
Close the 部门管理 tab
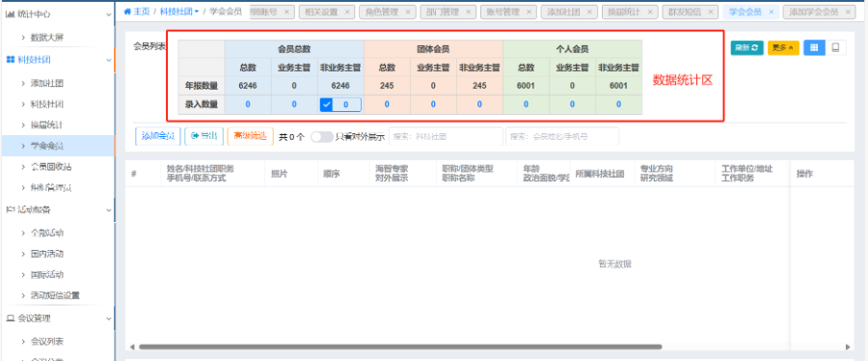pyautogui.click(x=469, y=12)
